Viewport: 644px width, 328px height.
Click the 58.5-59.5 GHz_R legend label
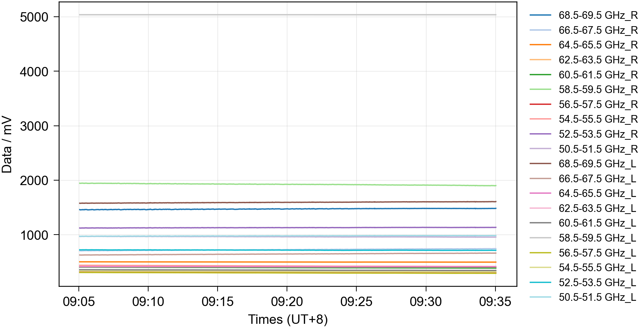click(x=598, y=90)
